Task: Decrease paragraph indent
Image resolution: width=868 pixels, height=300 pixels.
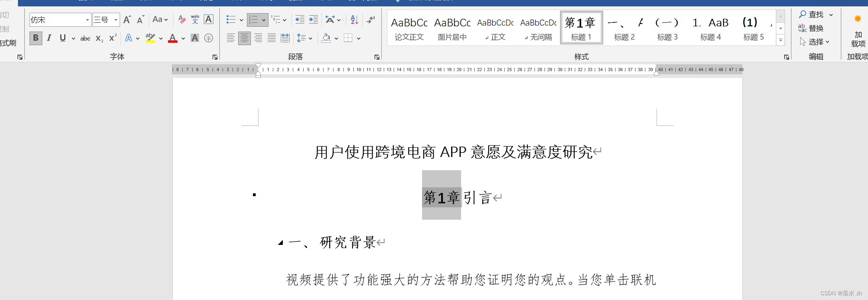Action: click(x=300, y=20)
